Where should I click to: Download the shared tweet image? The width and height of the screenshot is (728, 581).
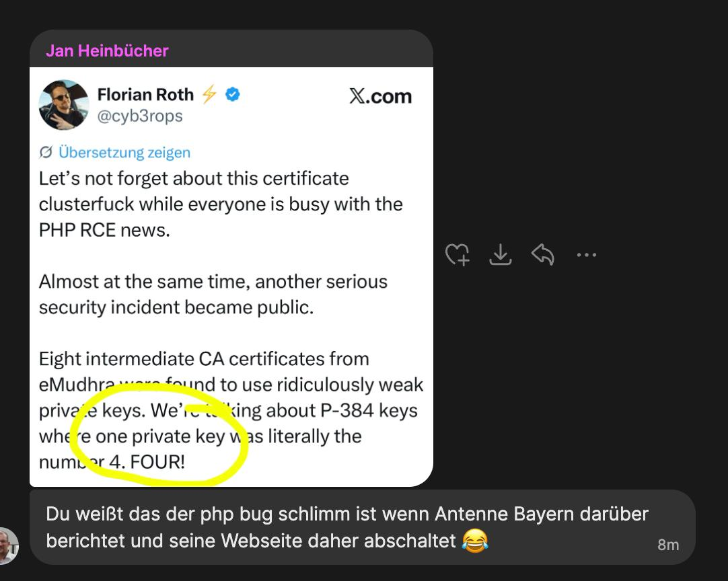501,254
